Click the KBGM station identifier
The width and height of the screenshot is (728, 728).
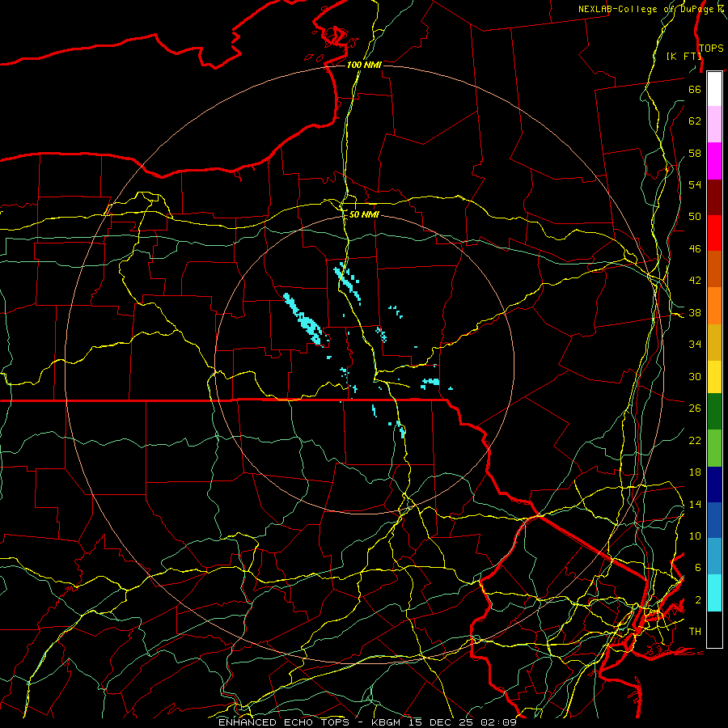[386, 722]
